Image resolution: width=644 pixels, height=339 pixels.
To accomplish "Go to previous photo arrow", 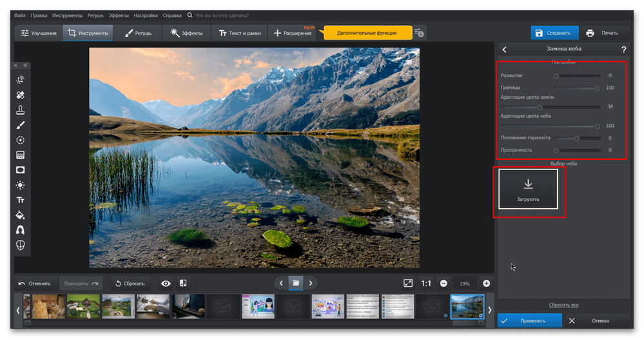I will point(281,283).
